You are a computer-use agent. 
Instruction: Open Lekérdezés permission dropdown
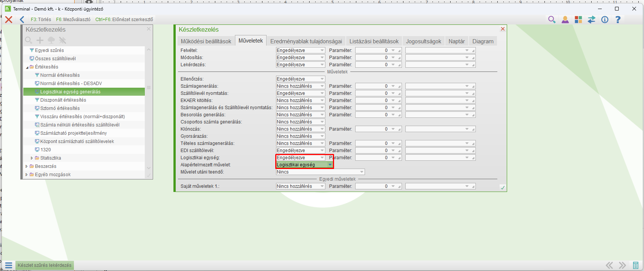click(x=301, y=65)
